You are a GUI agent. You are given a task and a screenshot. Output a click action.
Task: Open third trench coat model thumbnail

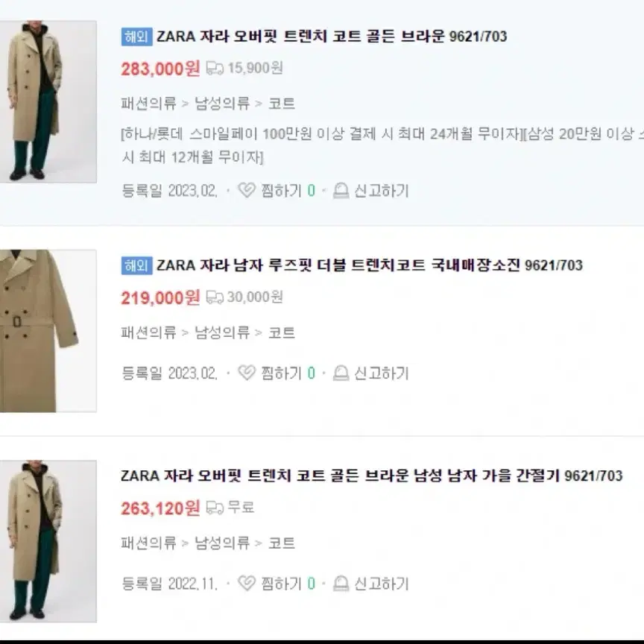[x=48, y=541]
